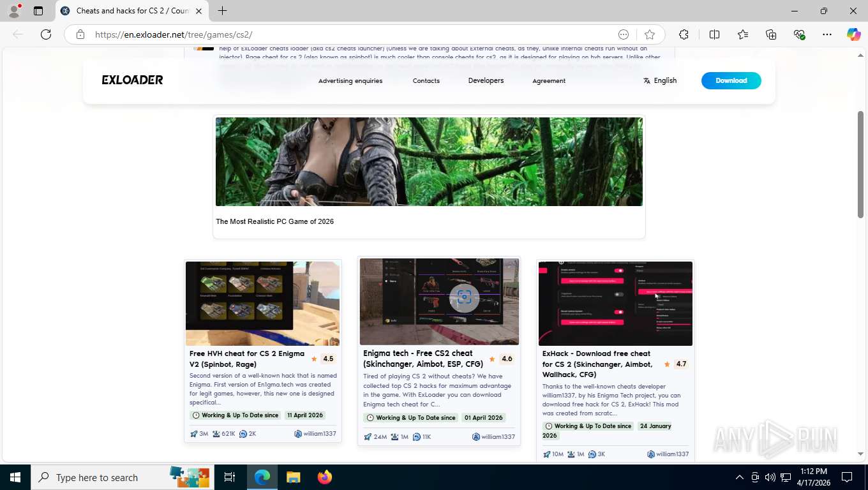Open the tab actions menu icon

(x=38, y=11)
